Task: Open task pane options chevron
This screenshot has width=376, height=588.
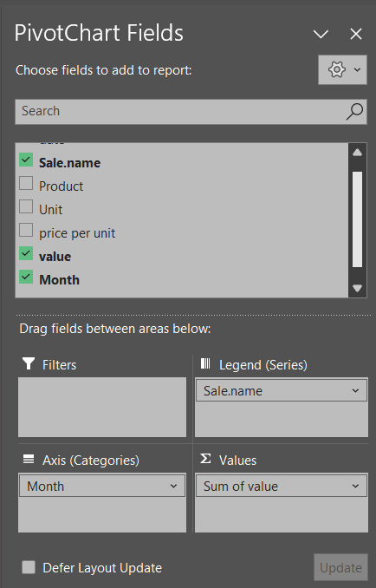Action: 321,34
